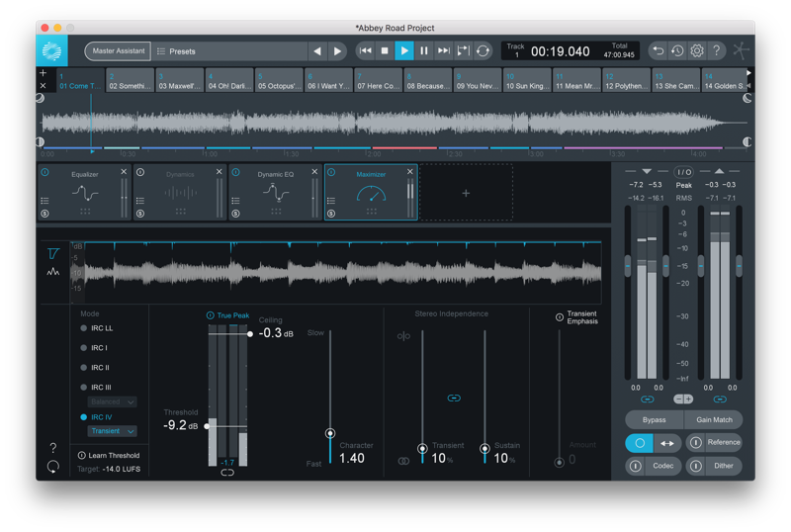Click the Gain Match button
The width and height of the screenshot is (791, 532).
[x=714, y=420]
